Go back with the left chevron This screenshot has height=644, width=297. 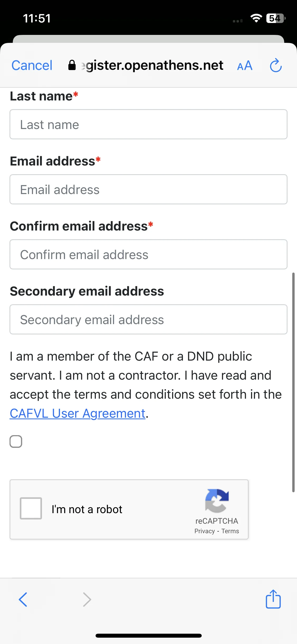coord(23,600)
